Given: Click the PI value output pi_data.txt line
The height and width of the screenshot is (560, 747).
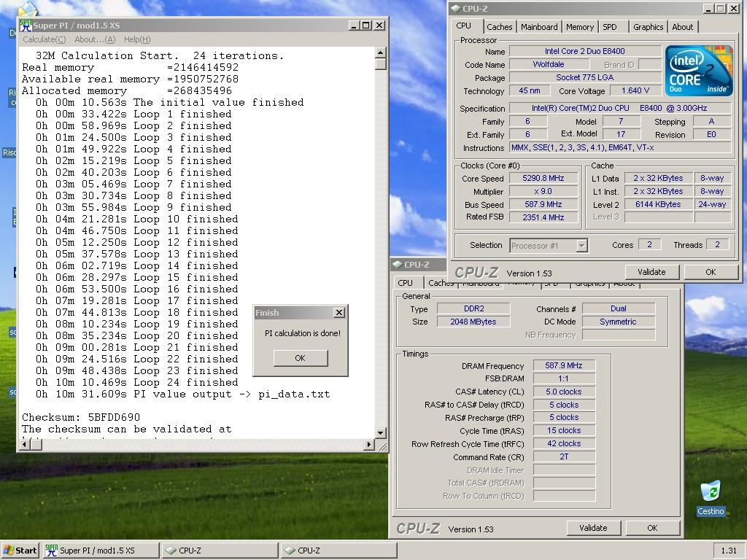Looking at the screenshot, I should click(x=183, y=394).
